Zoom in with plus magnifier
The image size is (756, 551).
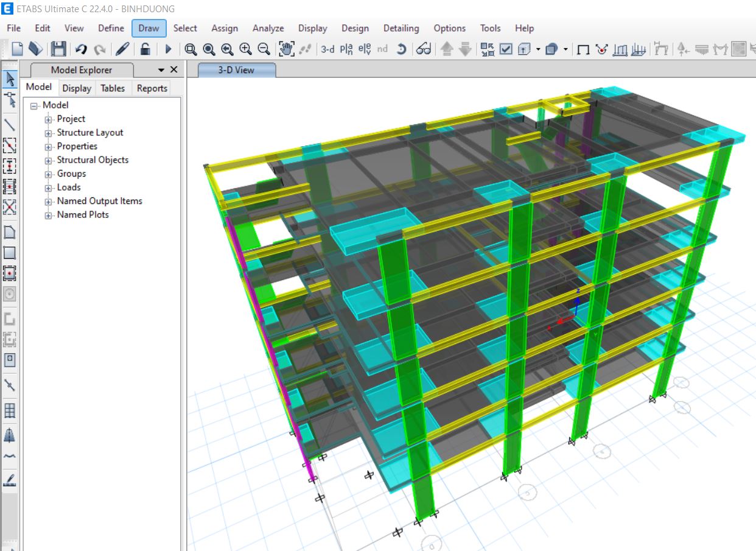coord(245,49)
